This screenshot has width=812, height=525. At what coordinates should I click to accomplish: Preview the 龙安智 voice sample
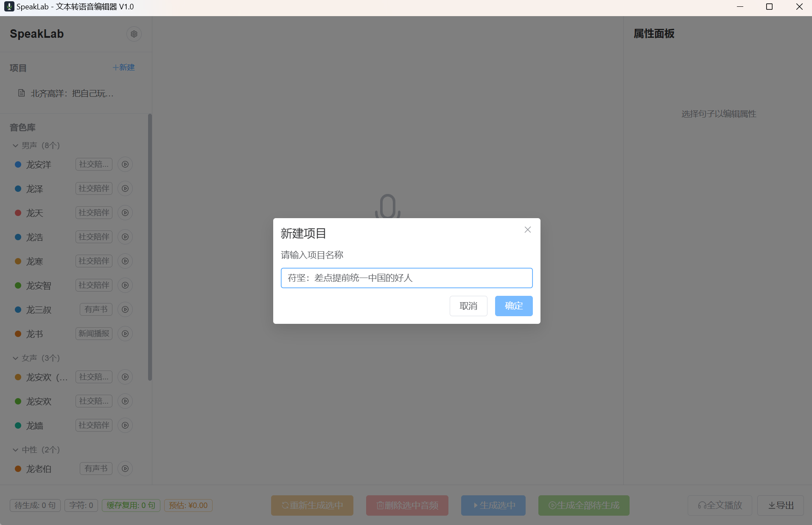(x=125, y=285)
